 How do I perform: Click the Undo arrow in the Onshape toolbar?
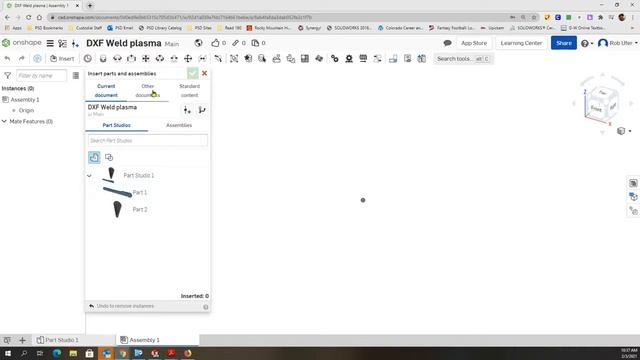tap(7, 59)
